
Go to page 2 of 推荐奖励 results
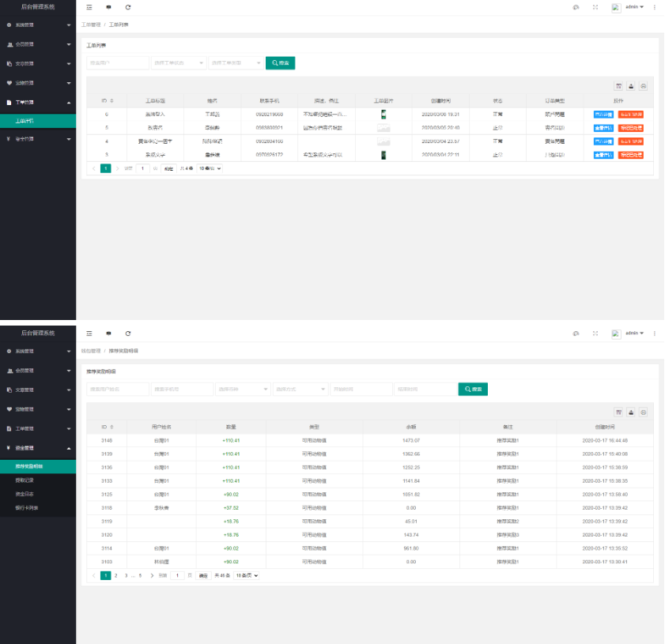115,575
